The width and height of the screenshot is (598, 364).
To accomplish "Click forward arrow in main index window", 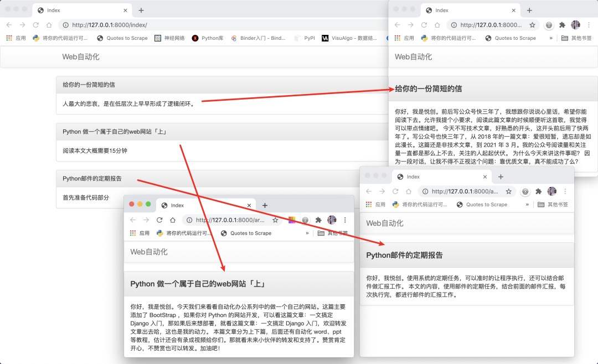I will [x=23, y=25].
